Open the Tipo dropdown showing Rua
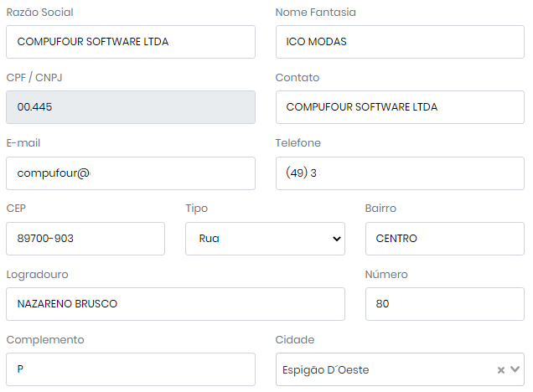Screen dimensions: 533x392 264,239
